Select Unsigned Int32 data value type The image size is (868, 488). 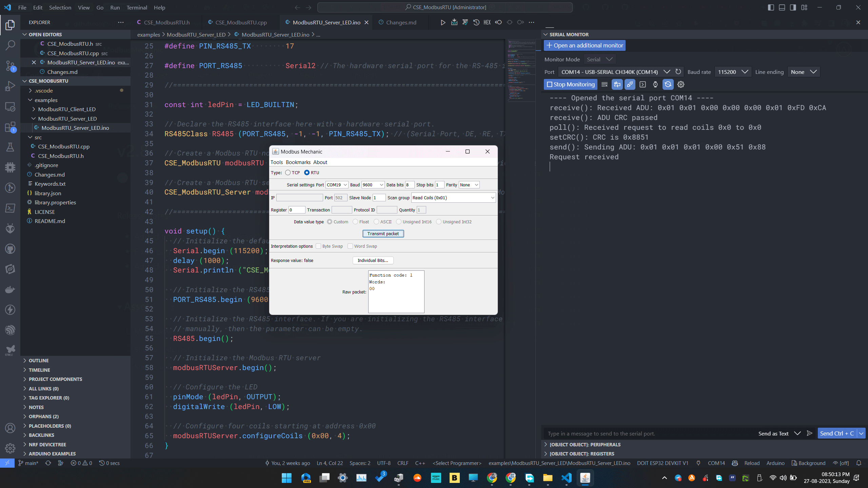tap(439, 222)
